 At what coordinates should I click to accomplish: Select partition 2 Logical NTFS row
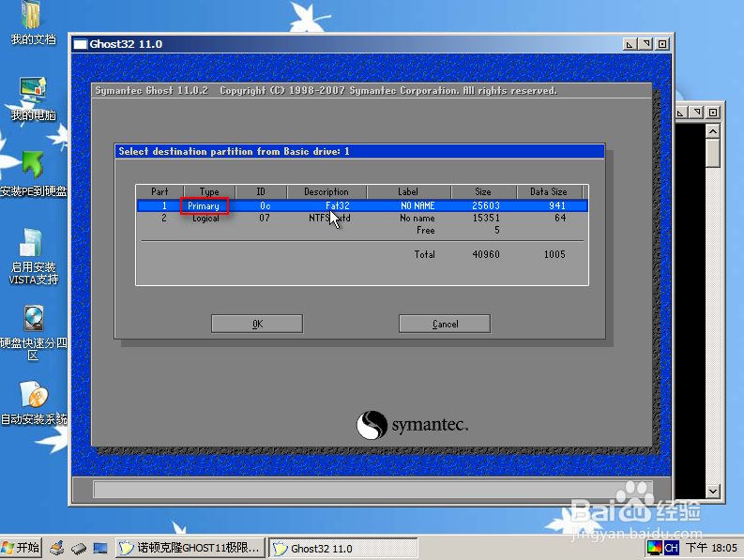(x=362, y=218)
